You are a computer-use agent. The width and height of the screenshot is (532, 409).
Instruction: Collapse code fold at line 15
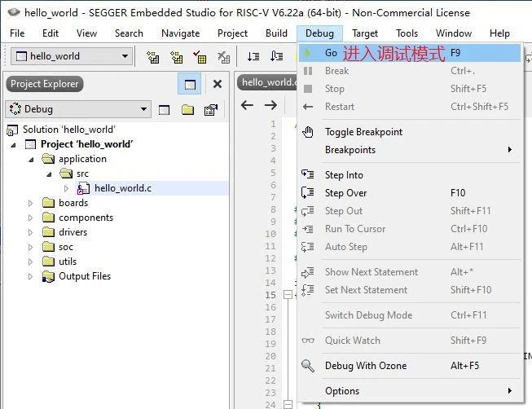288,294
